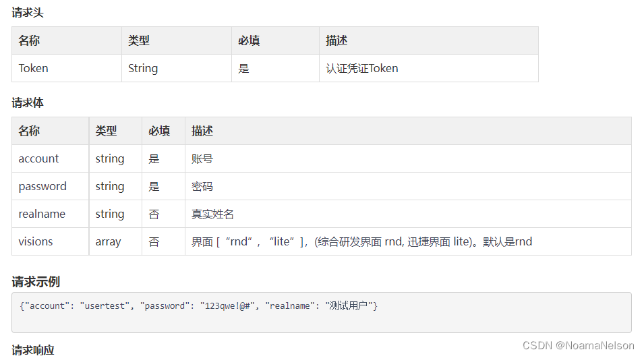Click the realname name cell

[x=50, y=214]
